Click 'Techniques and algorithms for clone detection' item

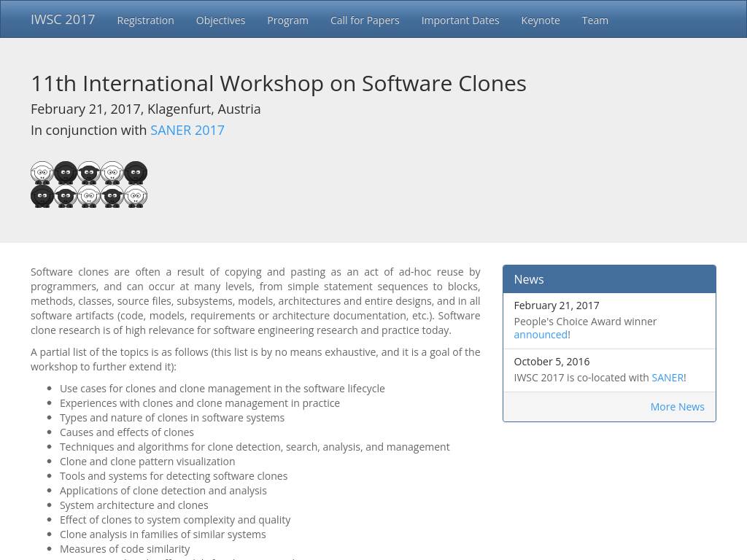click(x=255, y=447)
